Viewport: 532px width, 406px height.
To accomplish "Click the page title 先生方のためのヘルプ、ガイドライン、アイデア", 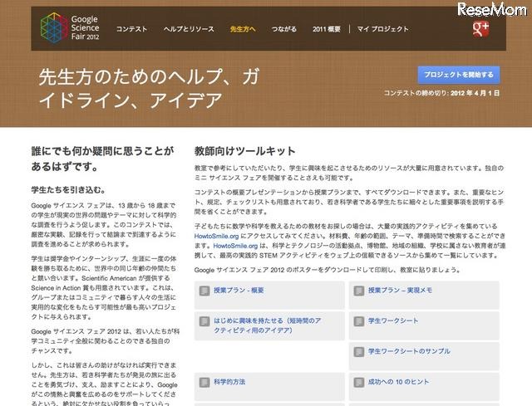I will [x=150, y=88].
